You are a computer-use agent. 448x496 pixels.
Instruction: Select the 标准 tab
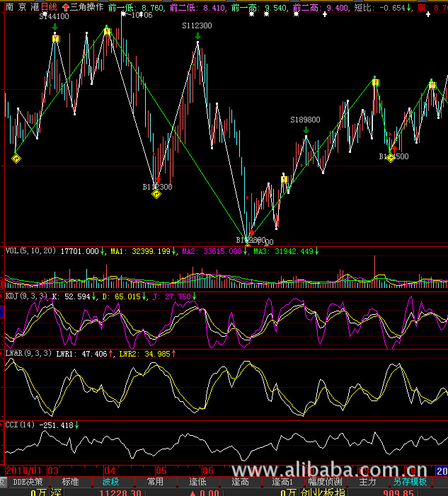pos(71,482)
